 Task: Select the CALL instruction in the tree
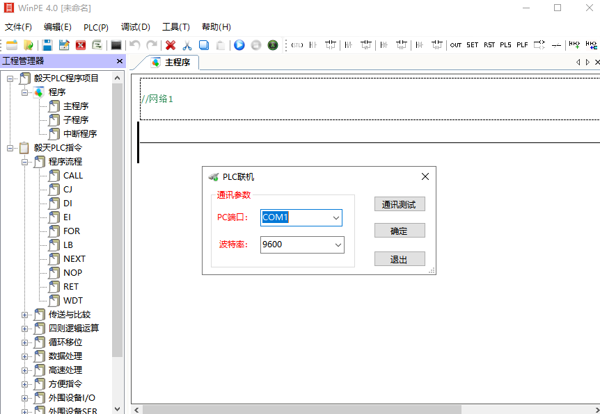[x=73, y=175]
